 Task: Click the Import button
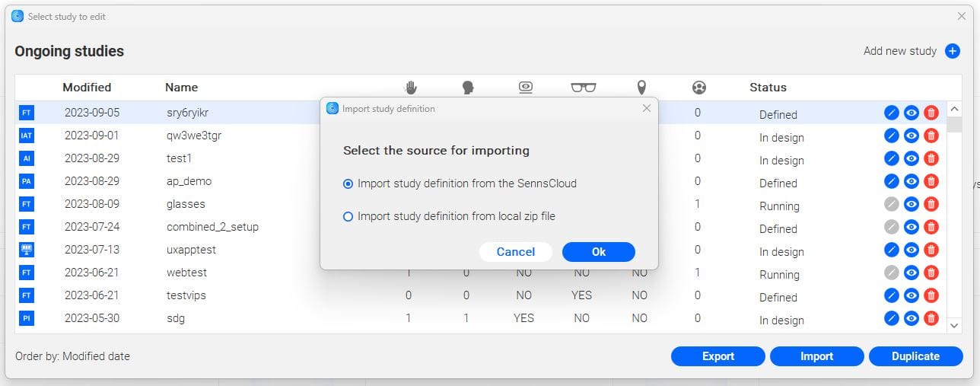[x=817, y=356]
